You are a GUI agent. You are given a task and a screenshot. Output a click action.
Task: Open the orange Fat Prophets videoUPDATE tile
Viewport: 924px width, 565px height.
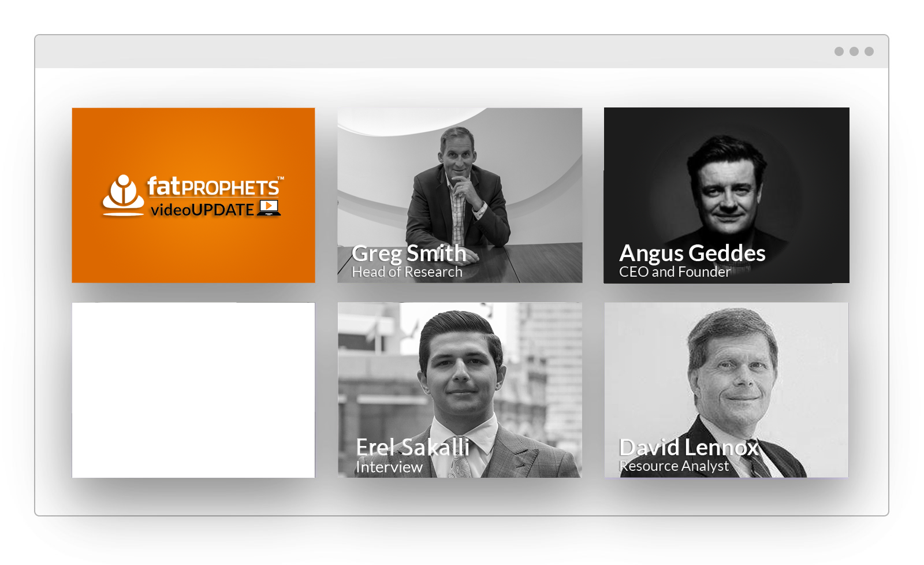point(193,195)
